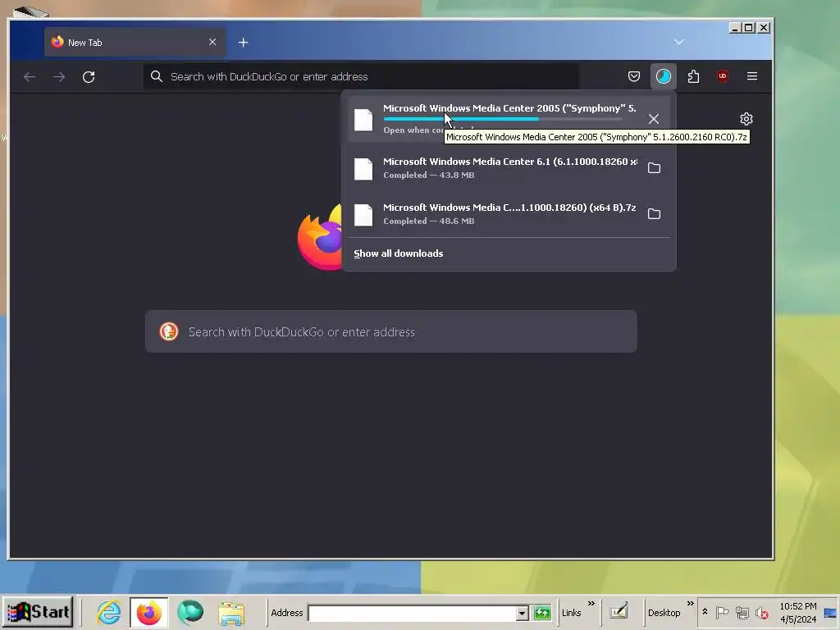
Task: Click the taskbar clock 10:52 PM
Action: coord(797,606)
